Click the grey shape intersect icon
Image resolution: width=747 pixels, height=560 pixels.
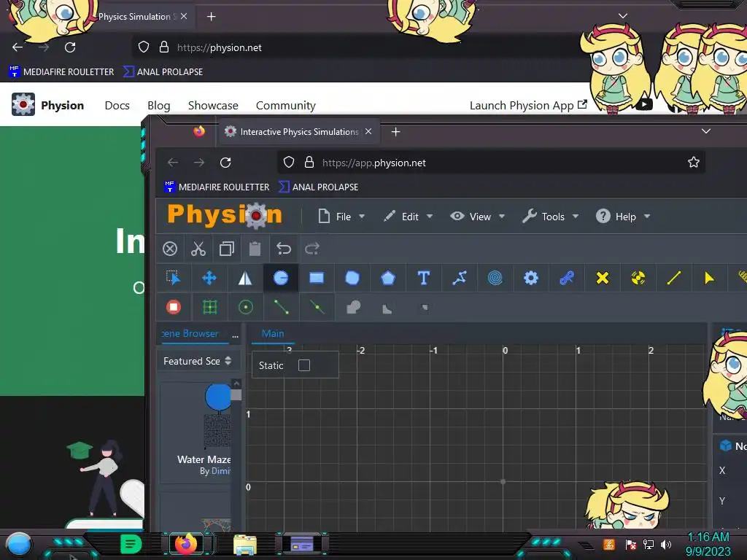(x=425, y=308)
